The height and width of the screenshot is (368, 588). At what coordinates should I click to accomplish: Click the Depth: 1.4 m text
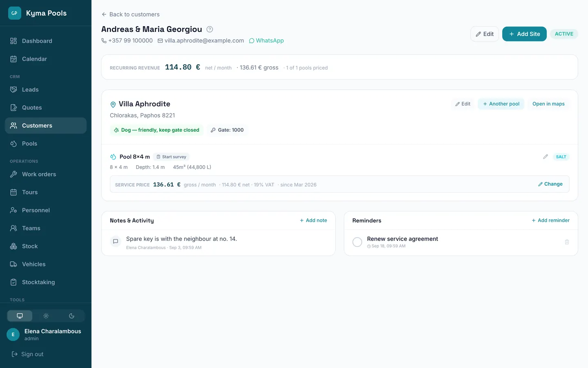[x=150, y=167]
